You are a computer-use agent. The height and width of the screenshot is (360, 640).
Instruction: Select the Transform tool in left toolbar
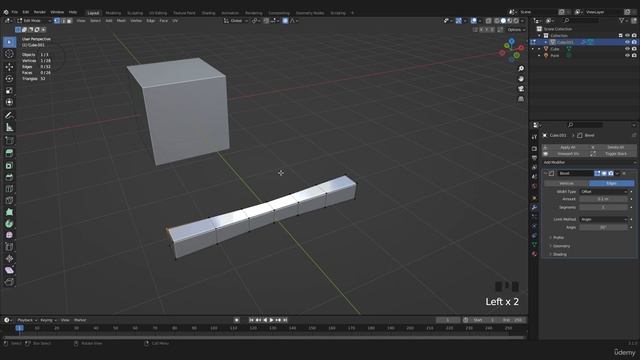coord(9,102)
